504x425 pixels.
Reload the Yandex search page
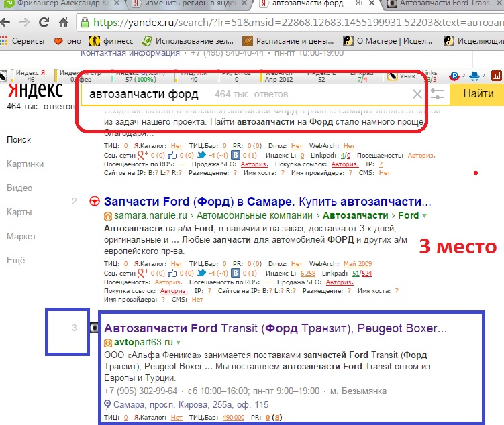tap(44, 22)
